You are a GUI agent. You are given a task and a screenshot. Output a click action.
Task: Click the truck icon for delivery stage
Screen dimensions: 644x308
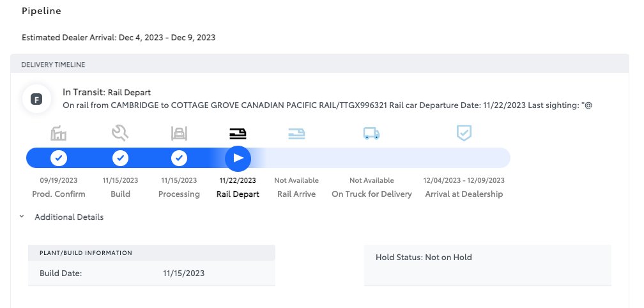pos(371,134)
